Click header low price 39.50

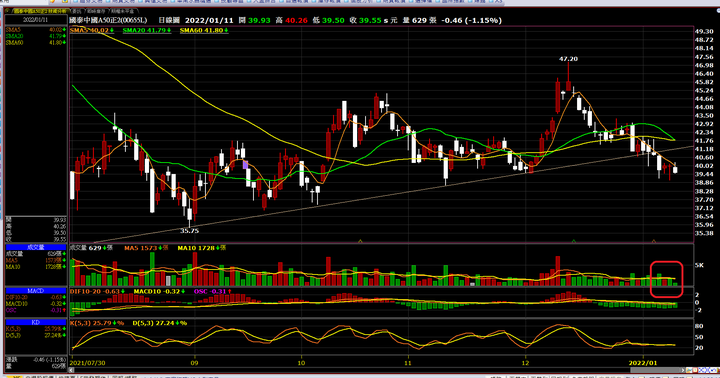pyautogui.click(x=333, y=20)
